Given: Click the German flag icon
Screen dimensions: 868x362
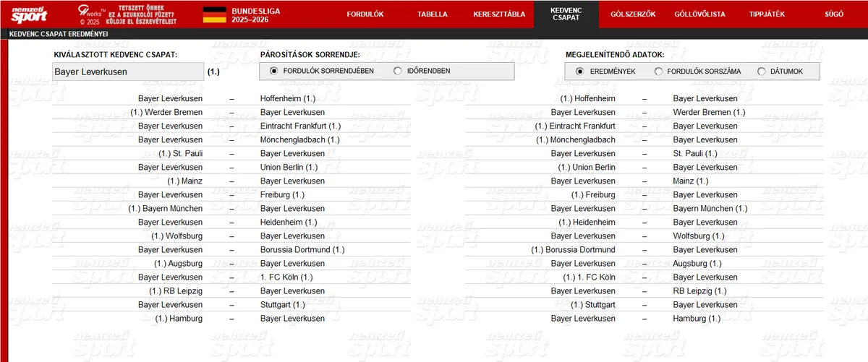Looking at the screenshot, I should 214,14.
